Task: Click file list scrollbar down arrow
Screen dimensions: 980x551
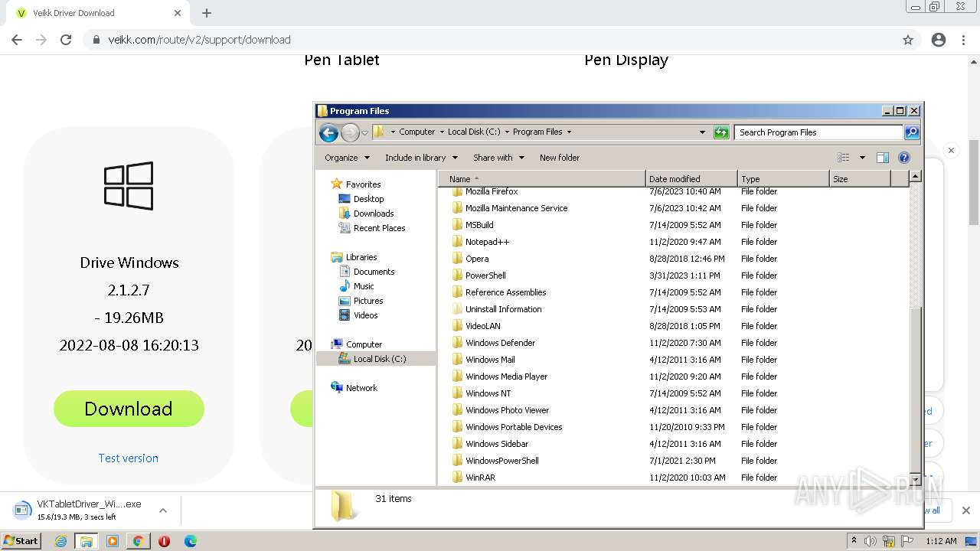Action: pos(915,480)
